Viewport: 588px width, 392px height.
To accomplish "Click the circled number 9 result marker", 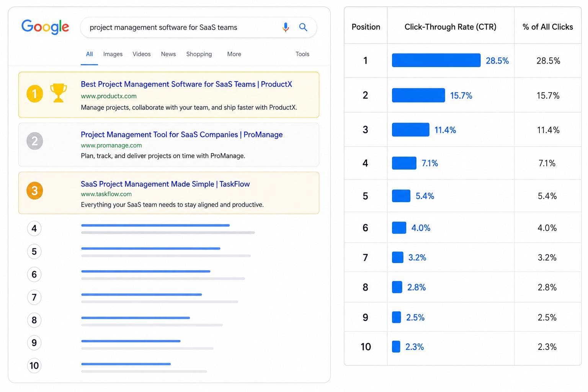I will [34, 343].
